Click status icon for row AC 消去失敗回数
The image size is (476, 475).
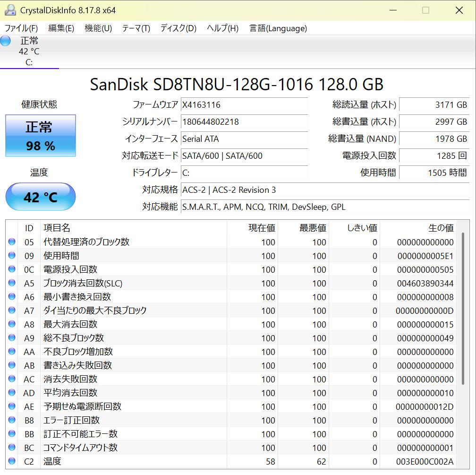coord(12,379)
